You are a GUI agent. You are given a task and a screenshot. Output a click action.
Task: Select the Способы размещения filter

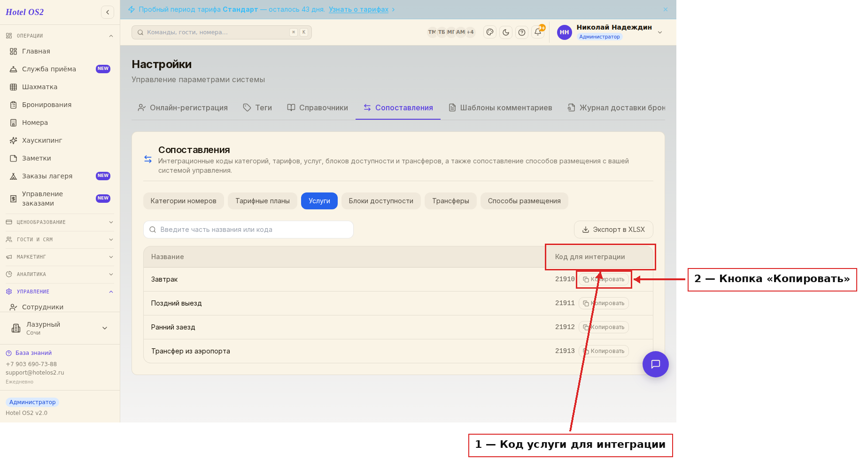(x=524, y=201)
